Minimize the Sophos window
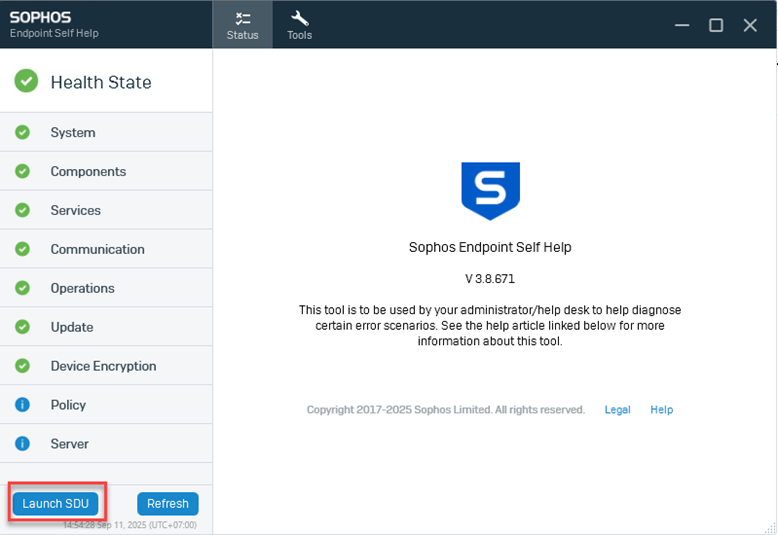778x535 pixels. pyautogui.click(x=682, y=25)
